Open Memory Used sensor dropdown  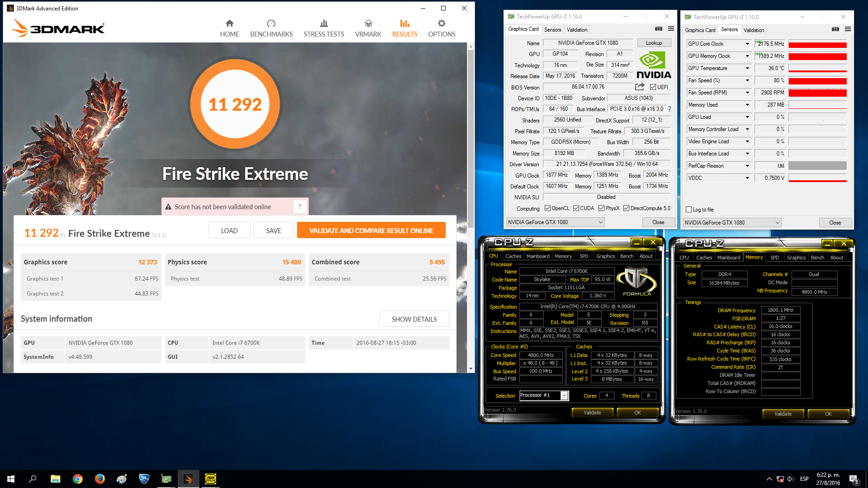pyautogui.click(x=747, y=105)
